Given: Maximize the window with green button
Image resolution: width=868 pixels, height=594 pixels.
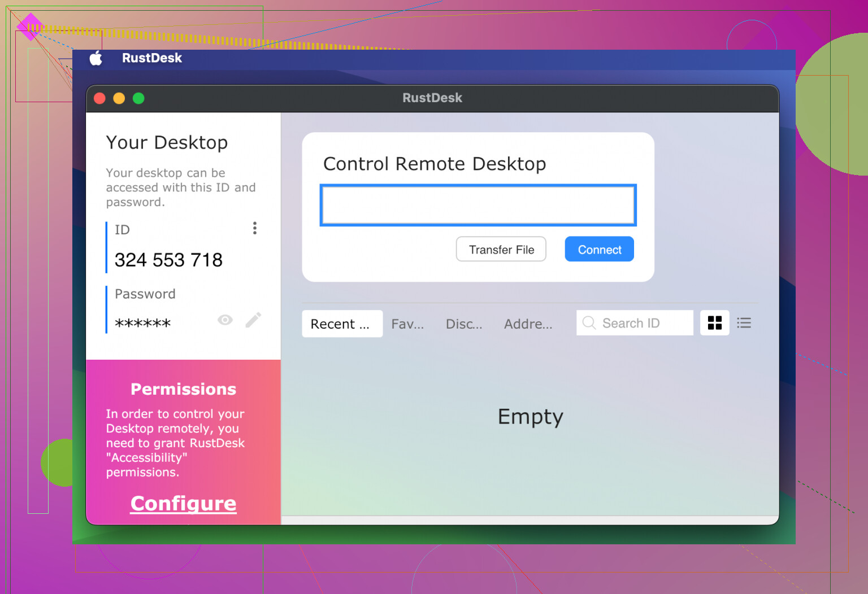Looking at the screenshot, I should click(138, 98).
